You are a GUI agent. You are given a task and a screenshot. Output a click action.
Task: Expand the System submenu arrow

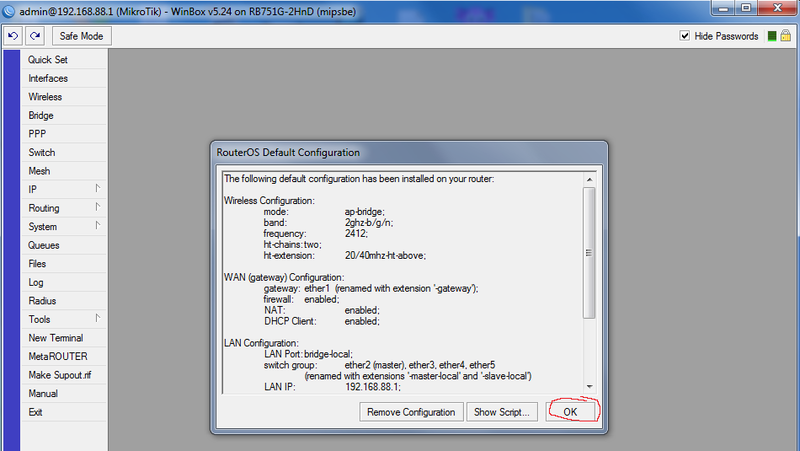point(97,225)
